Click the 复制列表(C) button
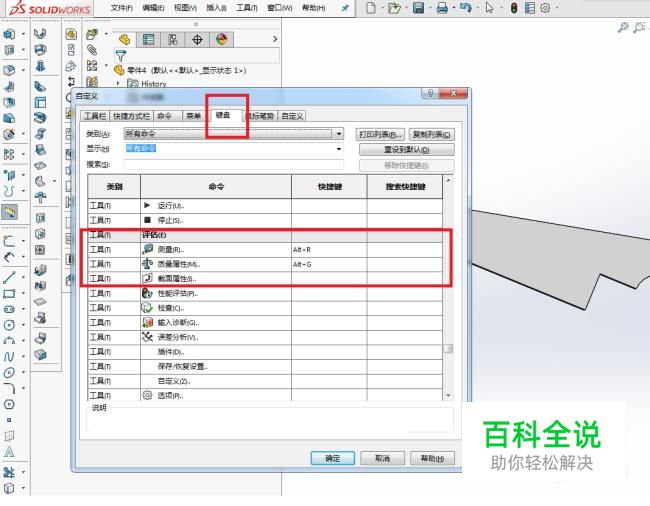The width and height of the screenshot is (650, 506). tap(431, 134)
